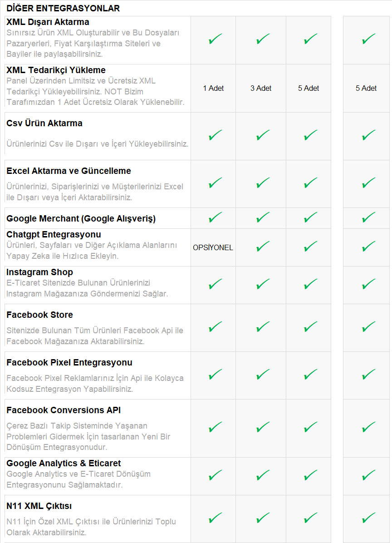The width and height of the screenshot is (392, 543).
Task: Click the Facebook Conversions API title
Action: click(64, 410)
